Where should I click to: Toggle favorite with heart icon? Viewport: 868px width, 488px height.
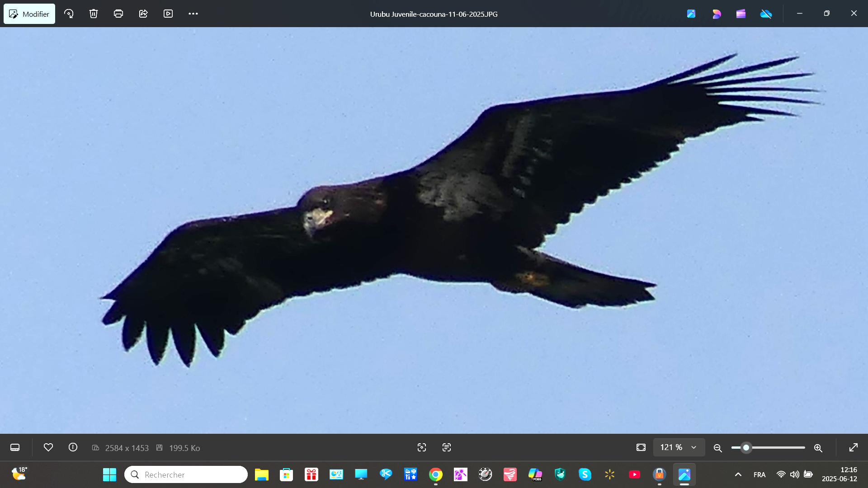pyautogui.click(x=48, y=447)
